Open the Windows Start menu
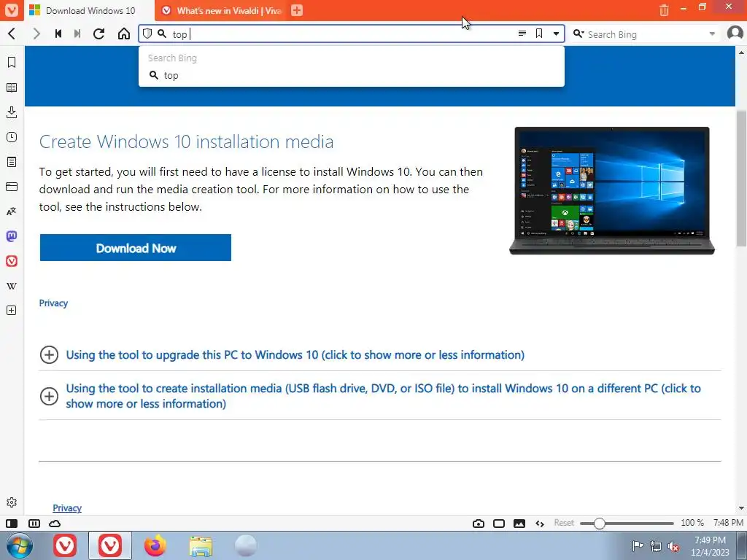 (20, 545)
